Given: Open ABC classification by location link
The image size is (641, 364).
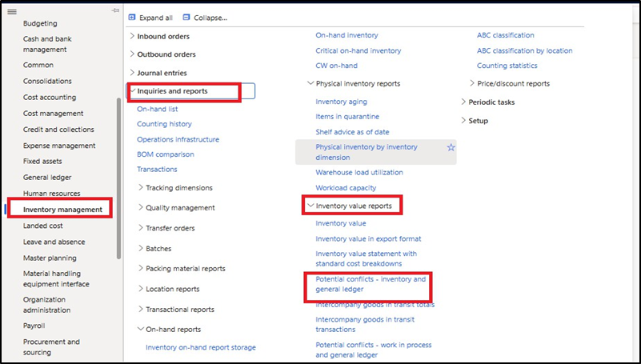Looking at the screenshot, I should point(524,50).
